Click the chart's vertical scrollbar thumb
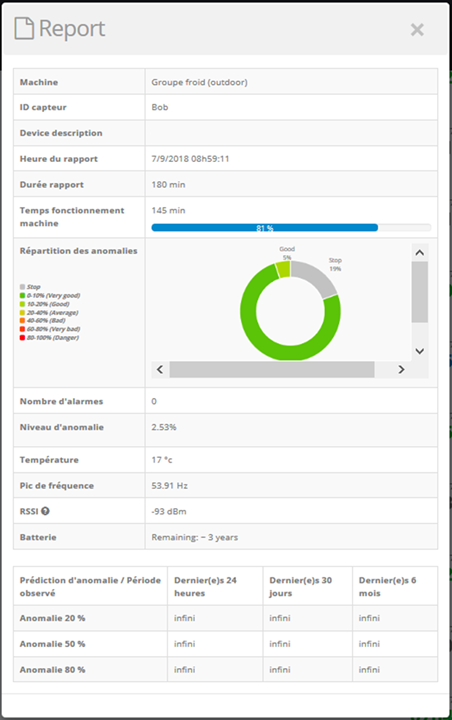452x720 pixels. tap(419, 292)
